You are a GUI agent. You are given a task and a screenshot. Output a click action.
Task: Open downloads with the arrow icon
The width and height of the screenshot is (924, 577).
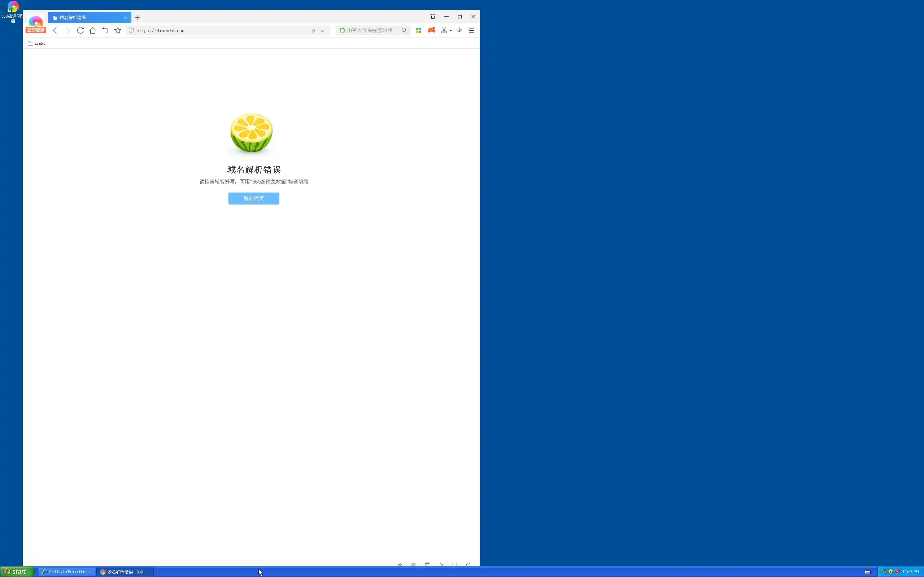coord(459,31)
